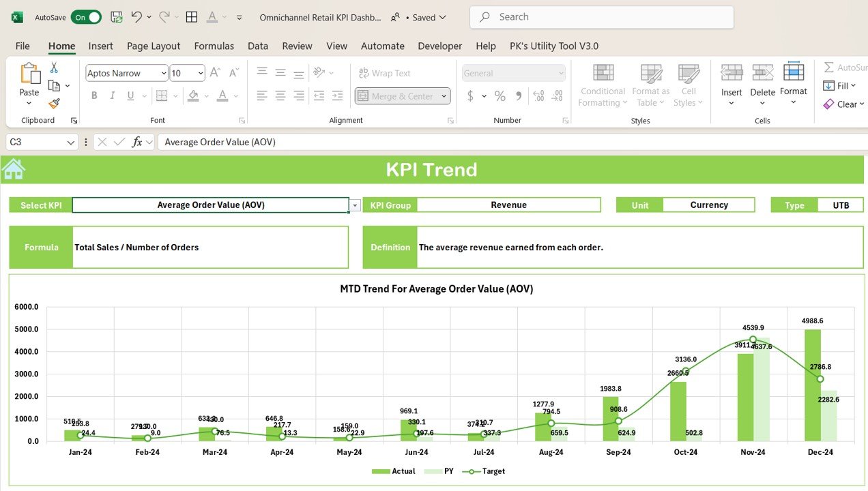Viewport: 868px width, 491px height.
Task: Click the Increase Indent icon
Action: pyautogui.click(x=337, y=95)
